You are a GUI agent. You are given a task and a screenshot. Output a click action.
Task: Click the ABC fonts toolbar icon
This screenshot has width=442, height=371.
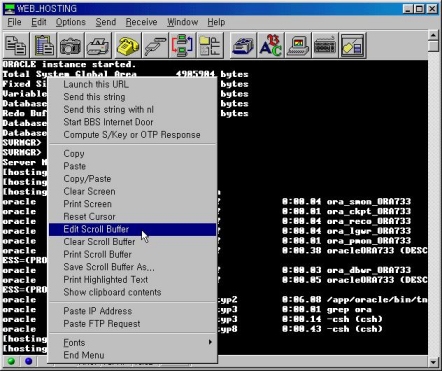[x=271, y=45]
